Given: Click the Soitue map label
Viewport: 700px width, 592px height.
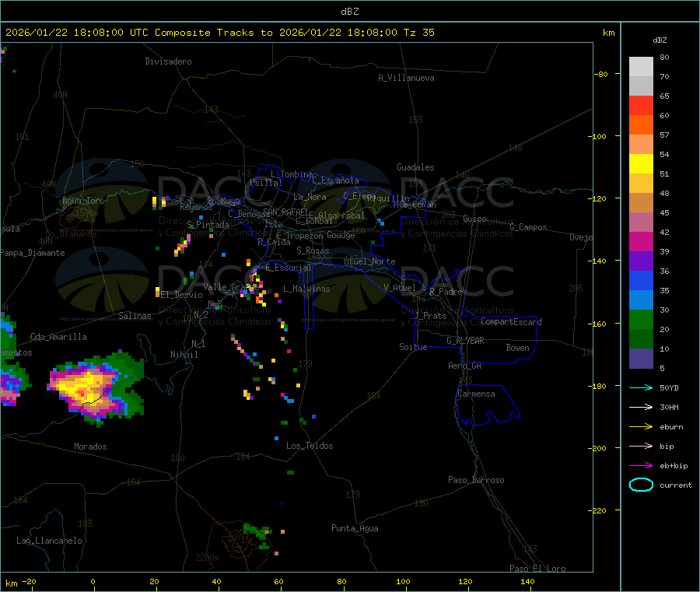Looking at the screenshot, I should (x=413, y=347).
